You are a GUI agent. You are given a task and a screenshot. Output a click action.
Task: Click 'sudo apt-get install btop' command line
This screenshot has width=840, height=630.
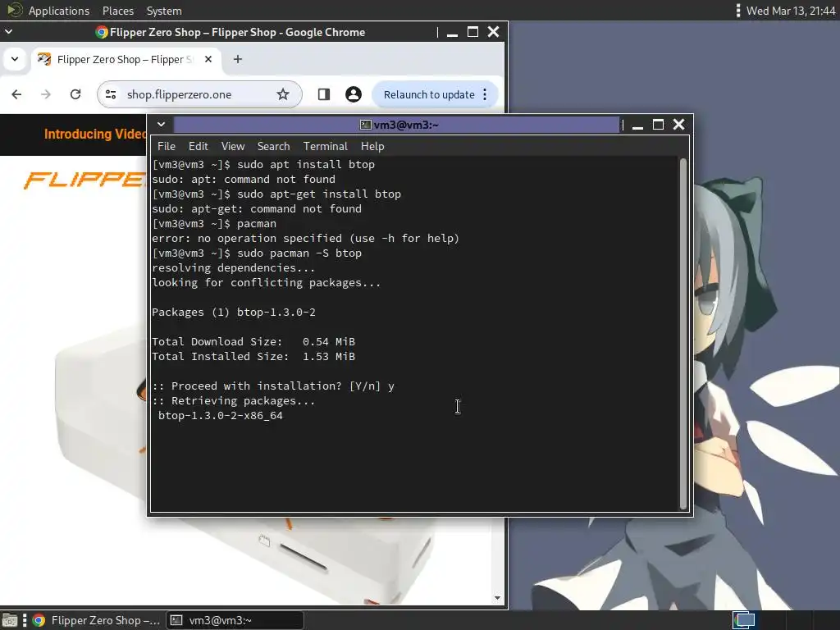319,194
